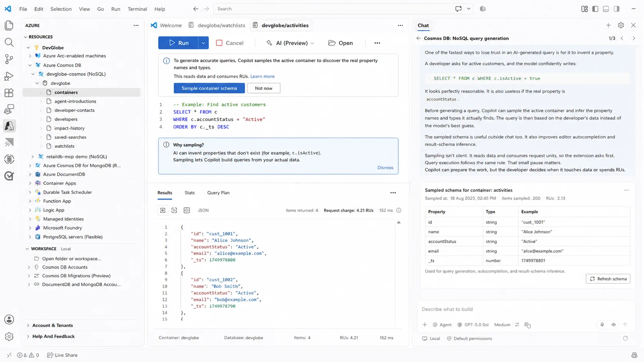Go to previous chat page arrow
The height and width of the screenshot is (362, 644).
pyautogui.click(x=622, y=38)
